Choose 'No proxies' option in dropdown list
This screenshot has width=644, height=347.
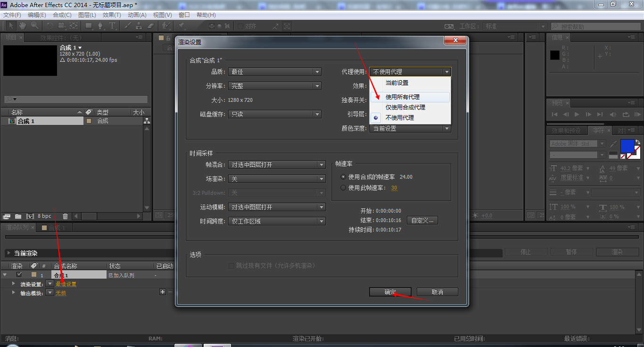coord(410,117)
